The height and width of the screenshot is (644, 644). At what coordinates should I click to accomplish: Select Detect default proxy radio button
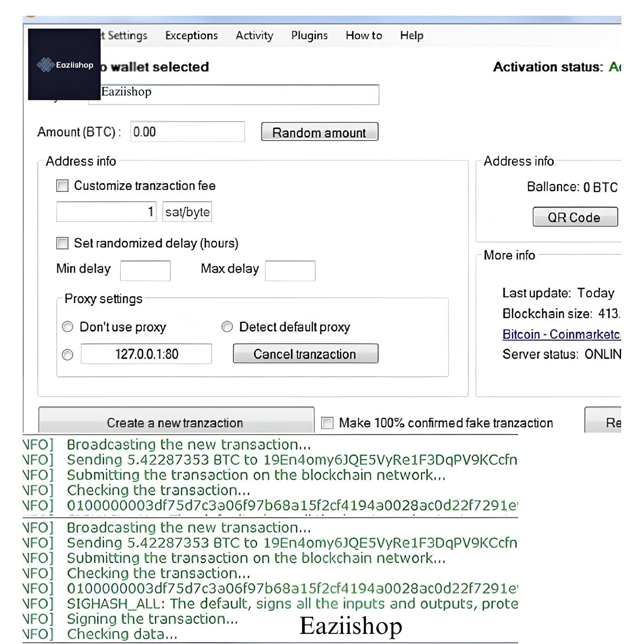(x=227, y=326)
